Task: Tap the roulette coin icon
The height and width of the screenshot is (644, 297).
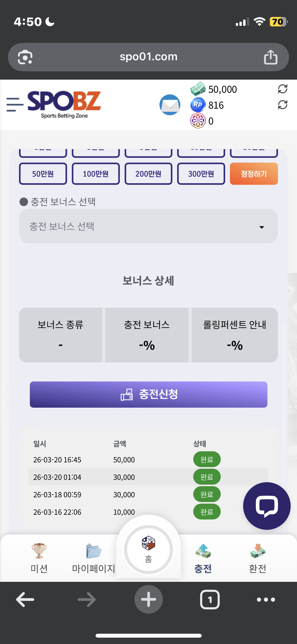Action: [198, 121]
